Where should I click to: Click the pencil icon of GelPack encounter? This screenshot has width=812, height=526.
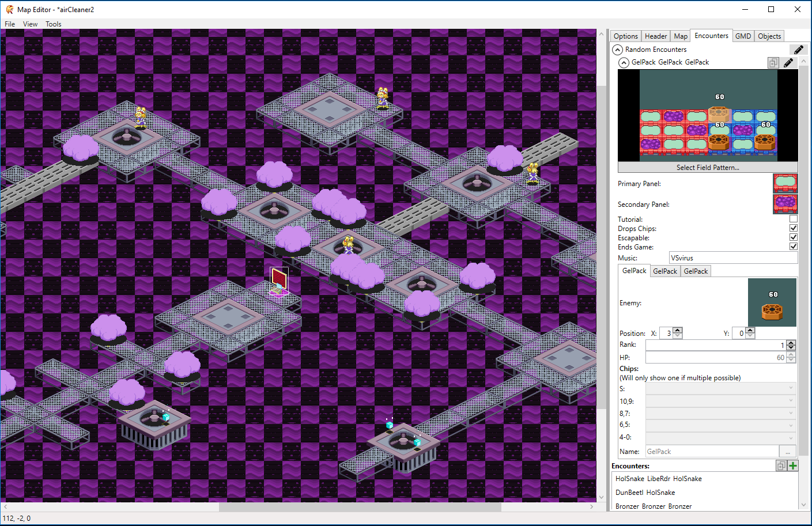point(788,63)
